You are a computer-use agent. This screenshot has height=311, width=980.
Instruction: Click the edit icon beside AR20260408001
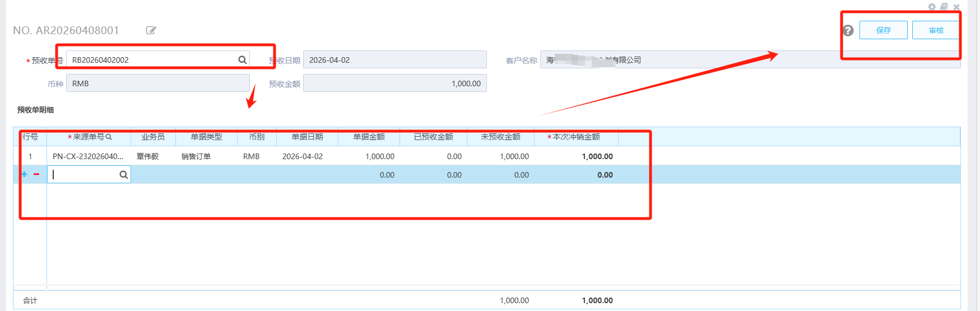(151, 30)
